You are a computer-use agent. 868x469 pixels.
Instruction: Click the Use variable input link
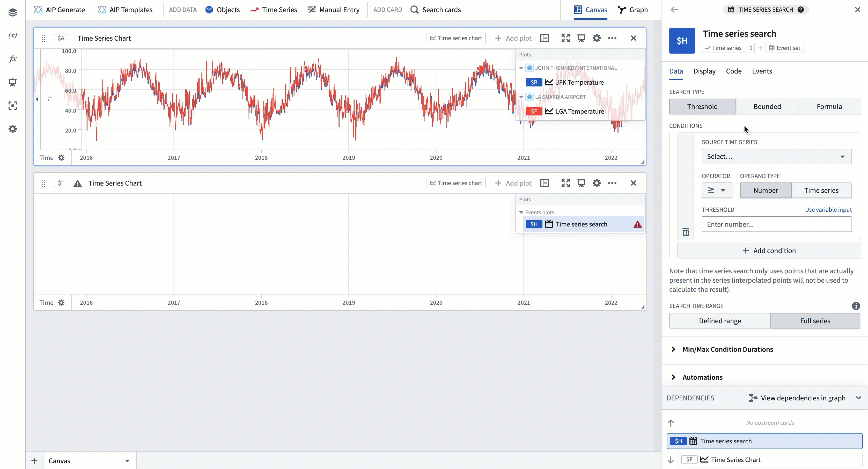(828, 209)
